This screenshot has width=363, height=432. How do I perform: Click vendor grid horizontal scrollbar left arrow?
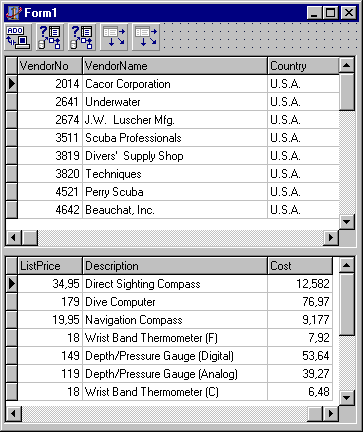(x=14, y=238)
